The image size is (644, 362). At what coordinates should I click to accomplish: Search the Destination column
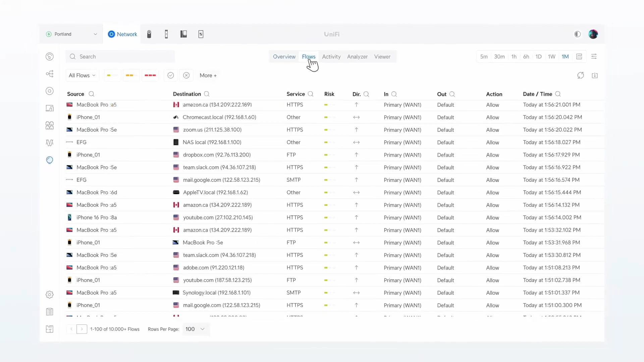(x=207, y=94)
